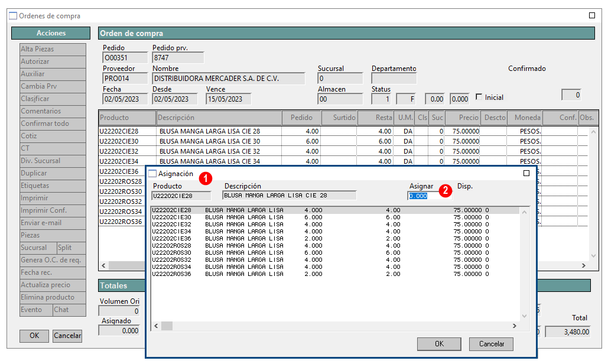Click the Imprimir Conf. button
This screenshot has width=608, height=364.
coord(53,210)
